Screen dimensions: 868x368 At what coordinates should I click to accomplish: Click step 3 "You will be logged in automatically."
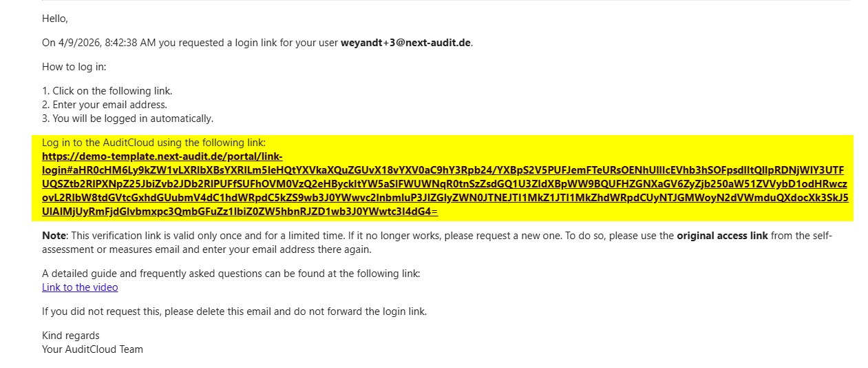pyautogui.click(x=128, y=119)
